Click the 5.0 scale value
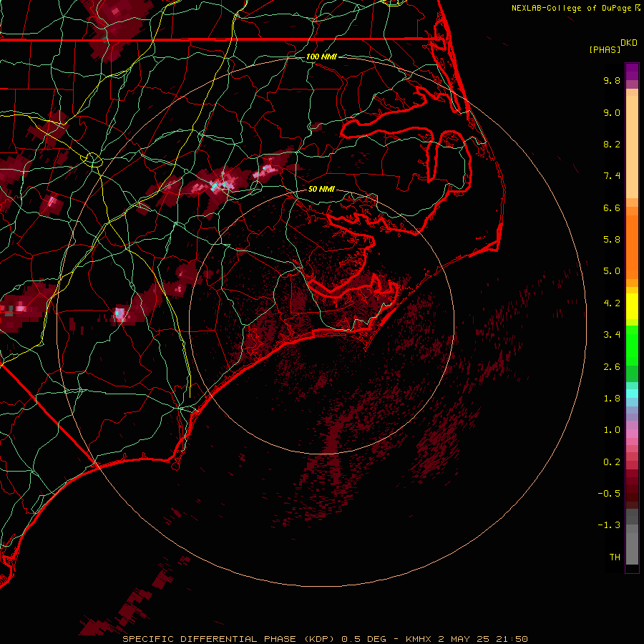This screenshot has width=644, height=644. click(612, 271)
